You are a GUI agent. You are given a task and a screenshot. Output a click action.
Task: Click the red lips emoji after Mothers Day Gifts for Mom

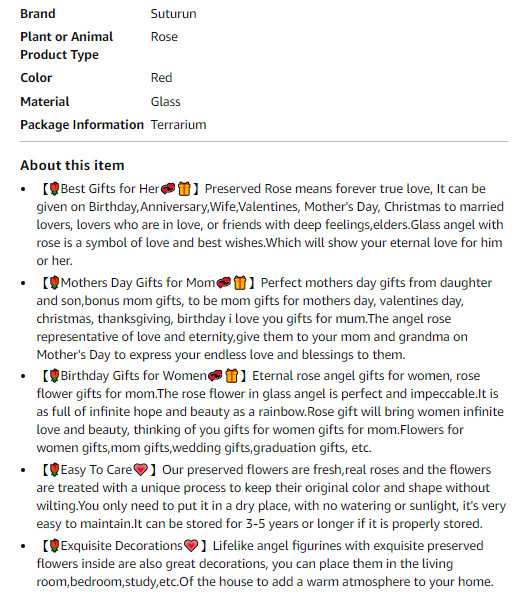coord(224,283)
